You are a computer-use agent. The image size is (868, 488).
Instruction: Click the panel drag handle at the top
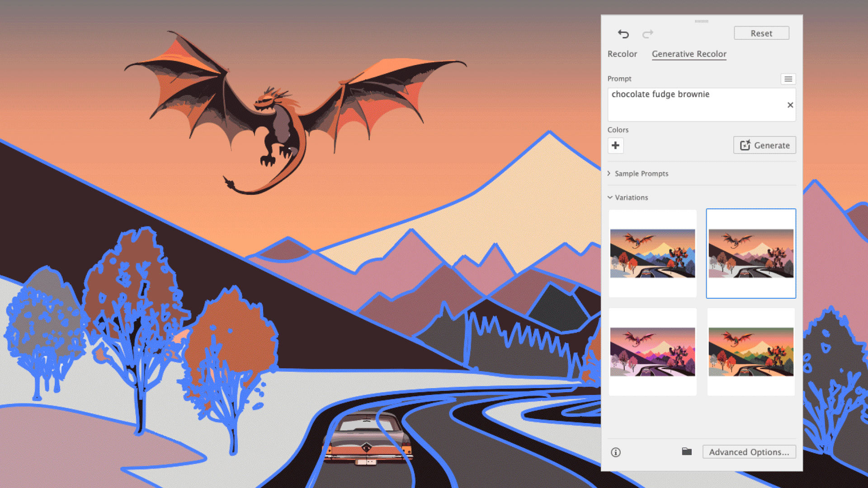[x=702, y=21]
